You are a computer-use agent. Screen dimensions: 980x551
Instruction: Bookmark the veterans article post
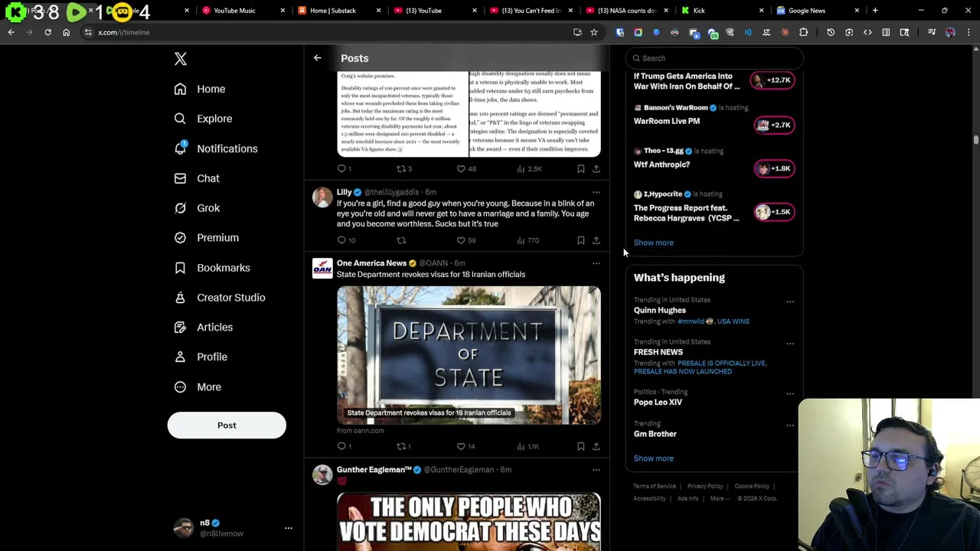point(580,169)
